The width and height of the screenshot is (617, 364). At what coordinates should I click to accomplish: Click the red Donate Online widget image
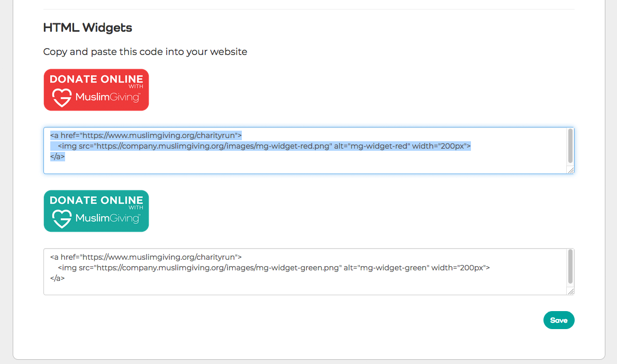[96, 90]
